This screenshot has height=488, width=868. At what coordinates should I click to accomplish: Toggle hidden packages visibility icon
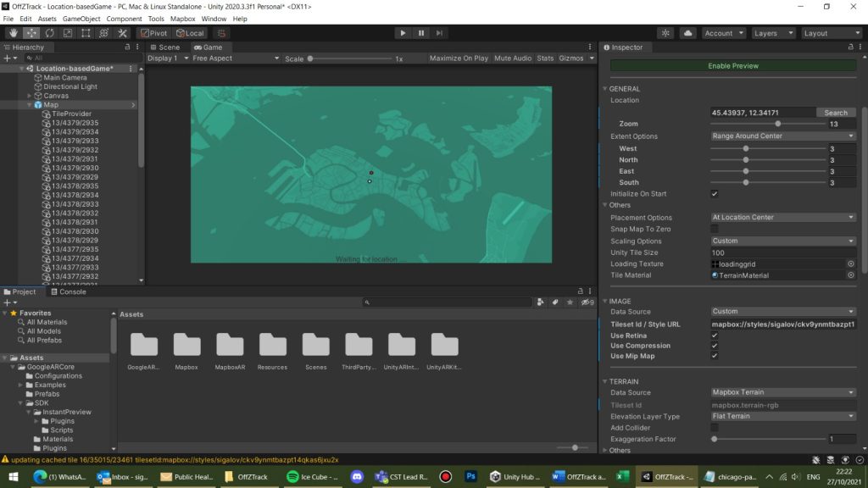pos(587,302)
